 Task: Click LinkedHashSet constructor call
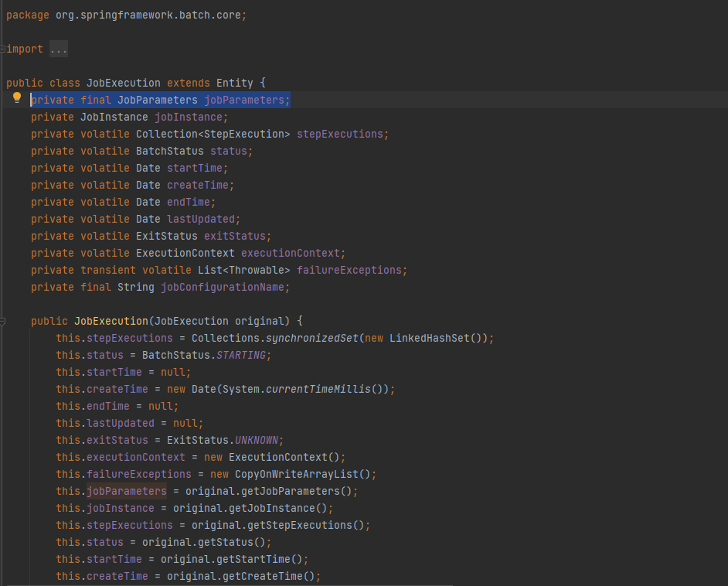point(438,339)
